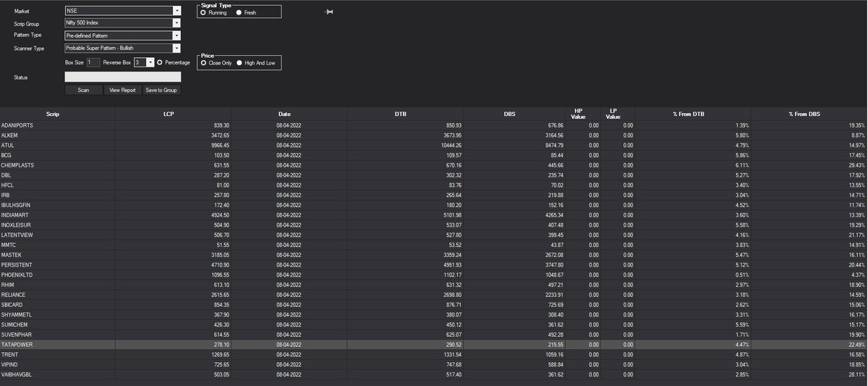Expand the Pattern Type dropdown
Image resolution: width=868 pixels, height=386 pixels.
[x=176, y=35]
